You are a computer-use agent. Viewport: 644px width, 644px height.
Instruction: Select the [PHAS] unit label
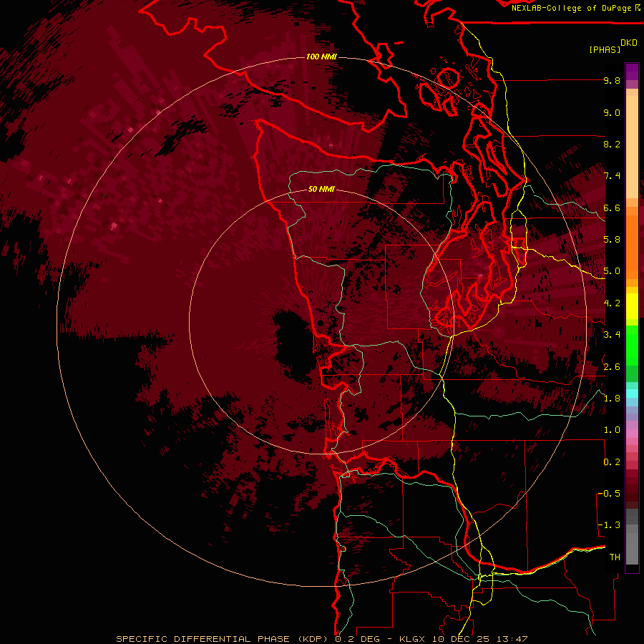coord(605,50)
